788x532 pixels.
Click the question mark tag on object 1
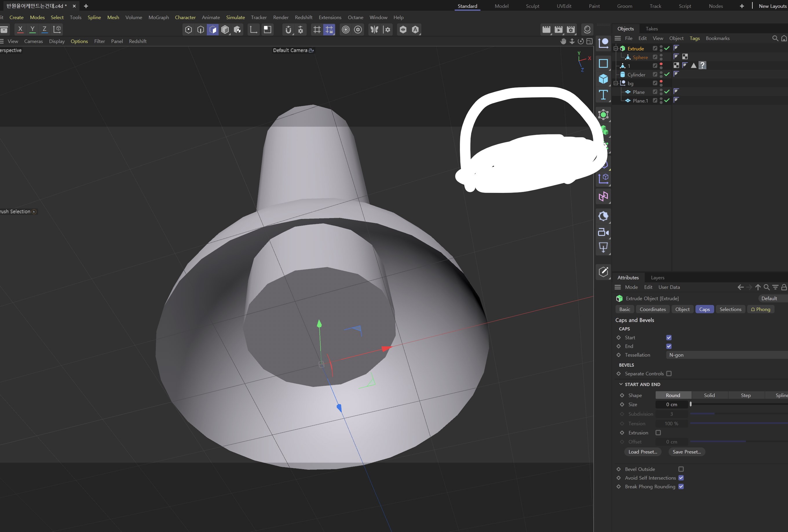(702, 65)
